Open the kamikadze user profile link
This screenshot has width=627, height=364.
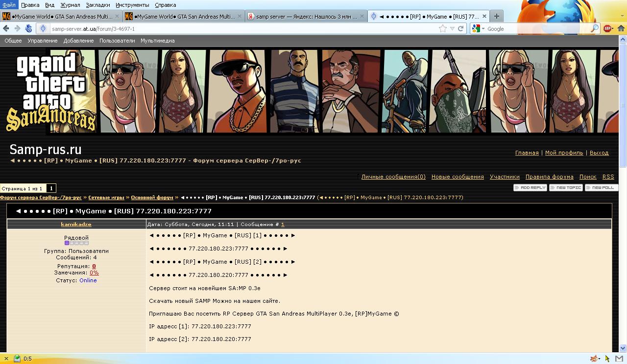pos(76,224)
